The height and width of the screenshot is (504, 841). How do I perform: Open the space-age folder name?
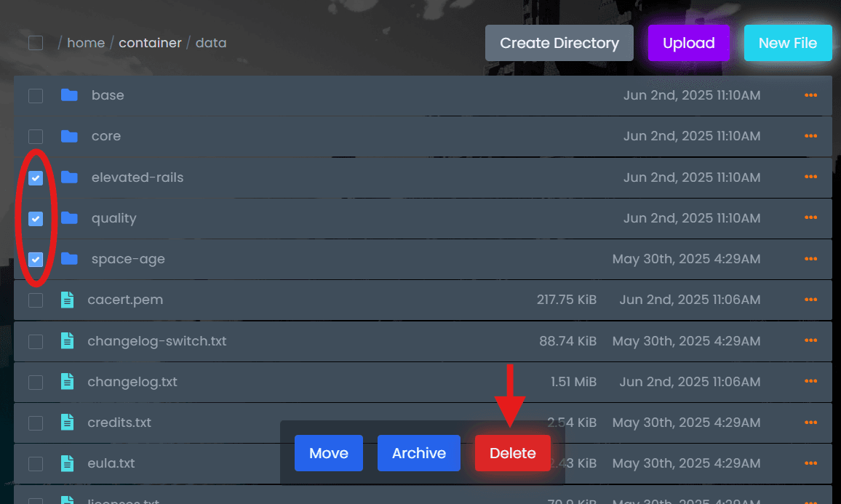(128, 259)
